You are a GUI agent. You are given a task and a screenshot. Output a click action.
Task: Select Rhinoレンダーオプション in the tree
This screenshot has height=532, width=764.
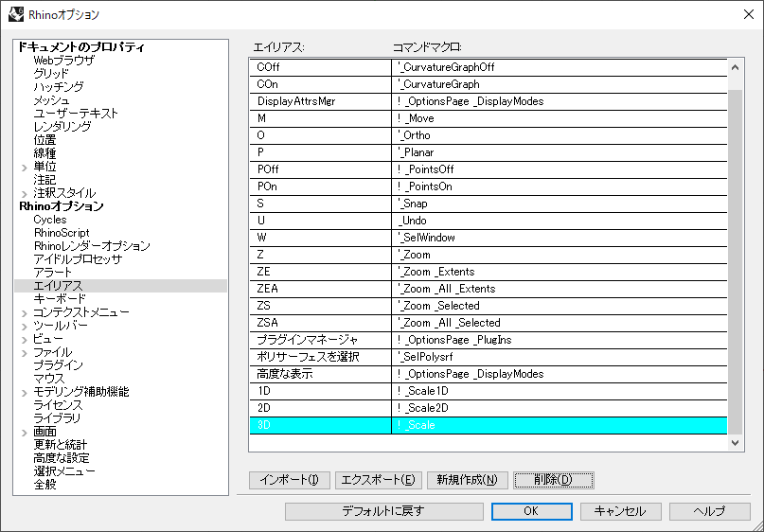click(x=92, y=246)
